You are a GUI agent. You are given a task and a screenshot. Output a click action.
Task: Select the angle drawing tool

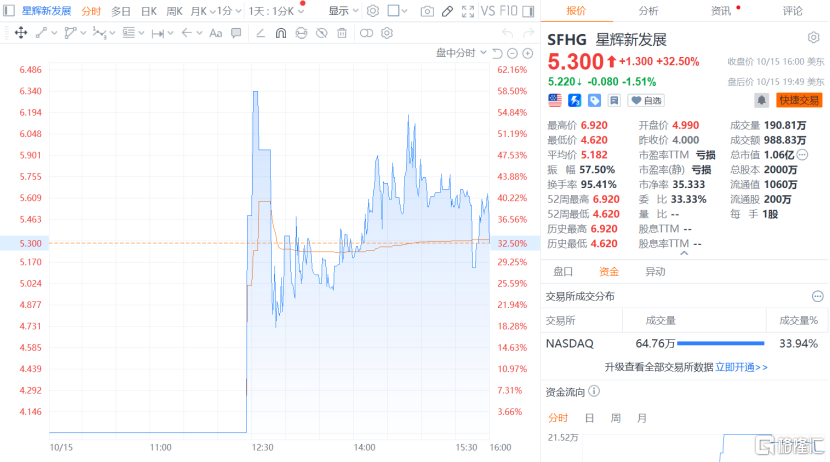260,33
